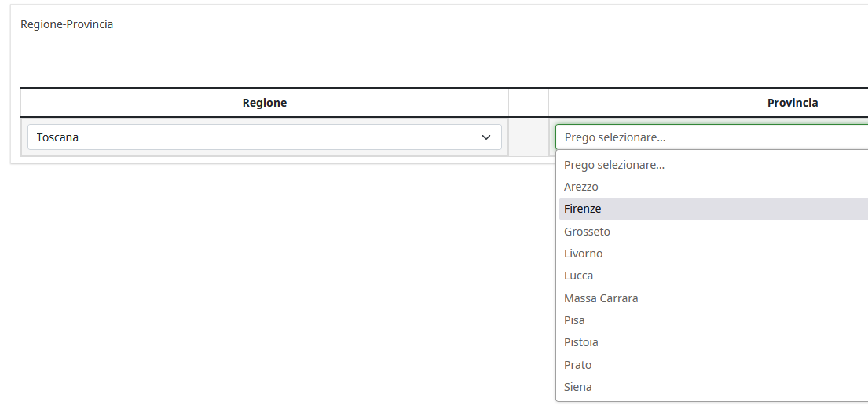Viewport: 868px width, 409px height.
Task: Select the Massa Carrara option
Action: click(x=601, y=298)
